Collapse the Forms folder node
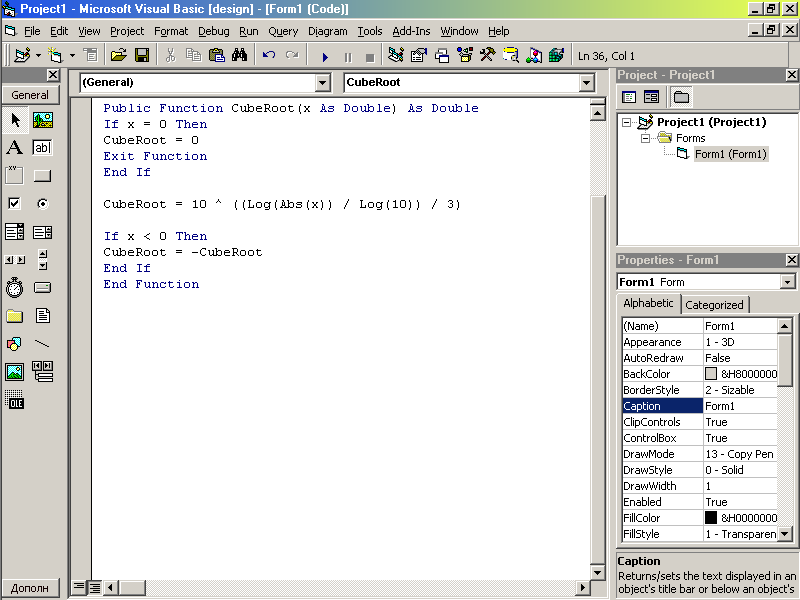Viewport: 800px width, 600px height. [x=645, y=138]
